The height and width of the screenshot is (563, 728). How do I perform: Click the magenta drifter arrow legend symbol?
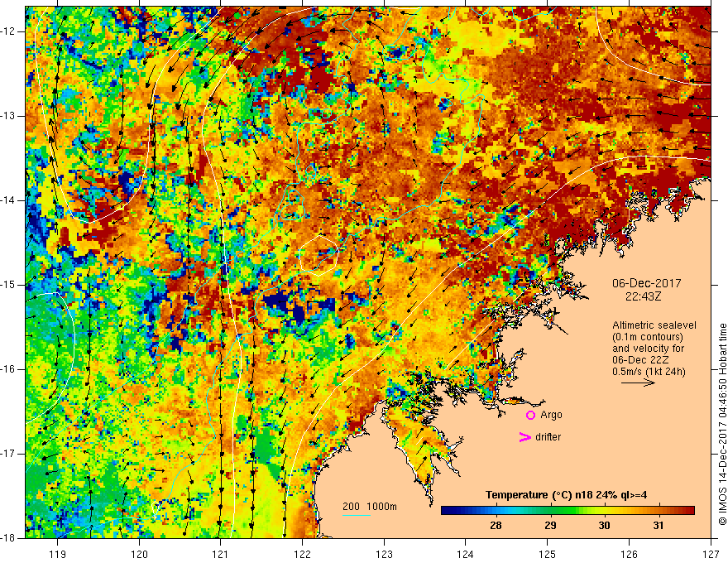pyautogui.click(x=524, y=437)
